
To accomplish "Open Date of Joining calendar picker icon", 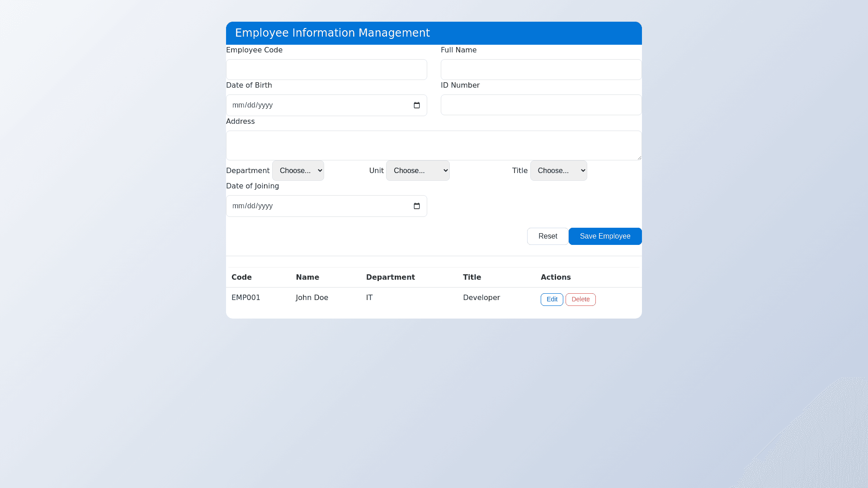I will pos(416,206).
